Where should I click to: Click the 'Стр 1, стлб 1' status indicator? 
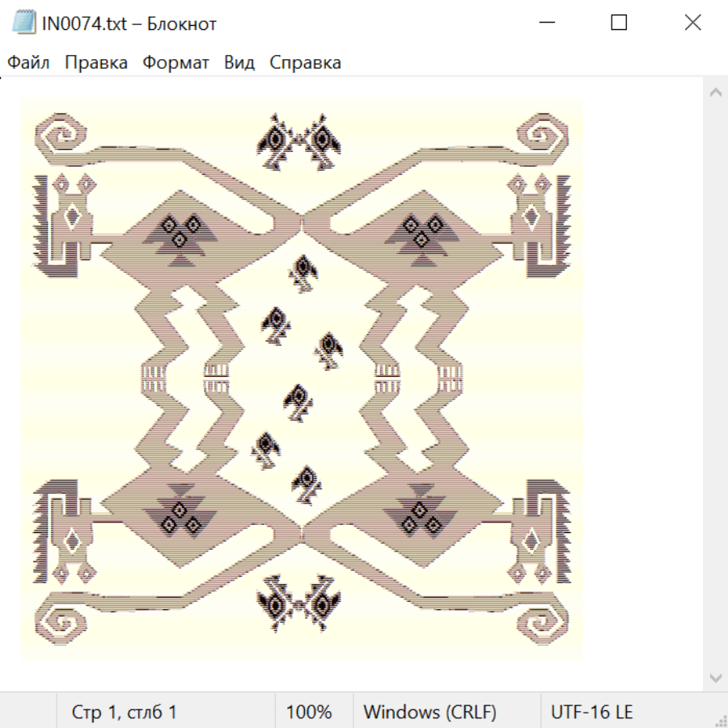(x=125, y=712)
